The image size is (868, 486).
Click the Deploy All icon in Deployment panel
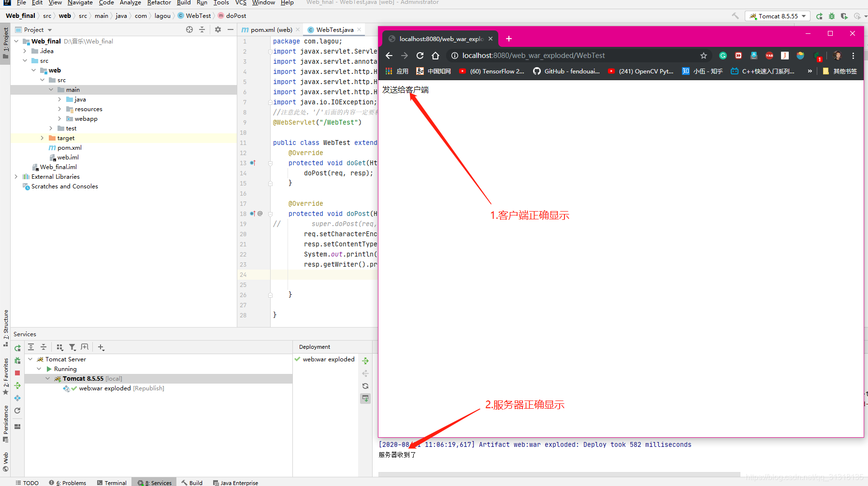[x=366, y=360]
